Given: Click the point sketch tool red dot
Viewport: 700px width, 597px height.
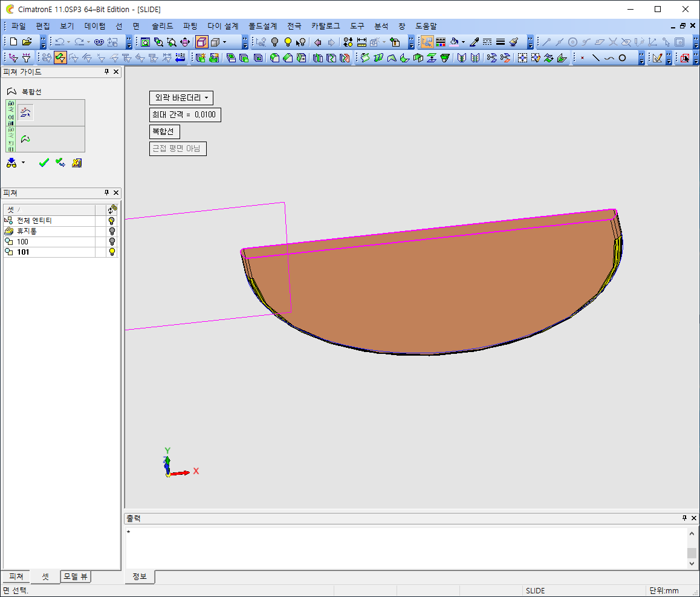Looking at the screenshot, I should (x=582, y=57).
